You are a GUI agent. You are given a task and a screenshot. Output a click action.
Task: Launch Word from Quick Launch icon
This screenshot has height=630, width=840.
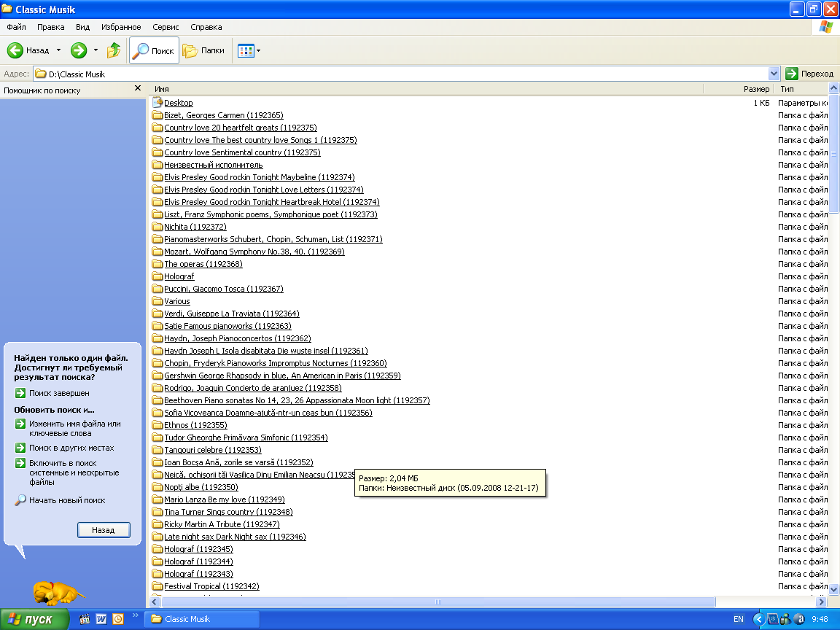(x=101, y=619)
